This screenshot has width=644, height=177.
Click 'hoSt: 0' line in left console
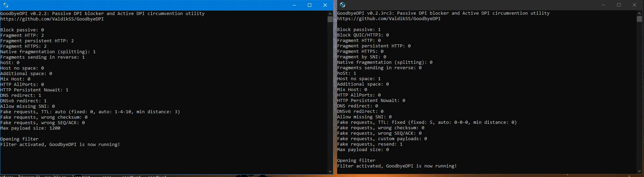[x=10, y=63]
